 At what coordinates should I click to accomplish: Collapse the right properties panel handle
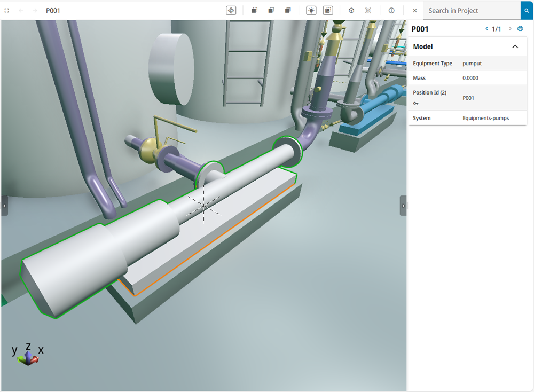pos(403,206)
